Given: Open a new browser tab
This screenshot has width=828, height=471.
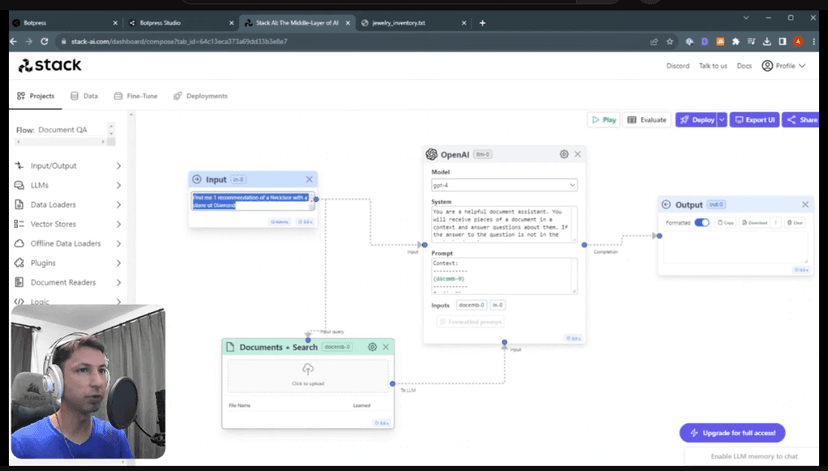Looking at the screenshot, I should coord(482,23).
